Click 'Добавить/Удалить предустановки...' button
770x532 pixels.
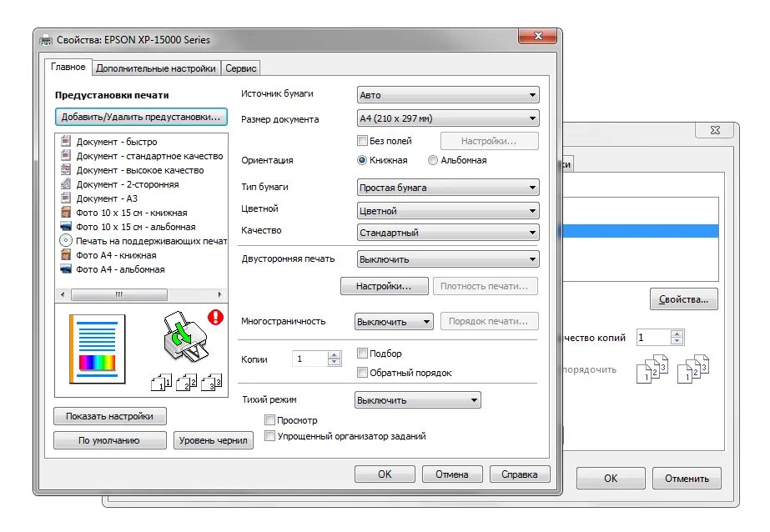click(141, 117)
